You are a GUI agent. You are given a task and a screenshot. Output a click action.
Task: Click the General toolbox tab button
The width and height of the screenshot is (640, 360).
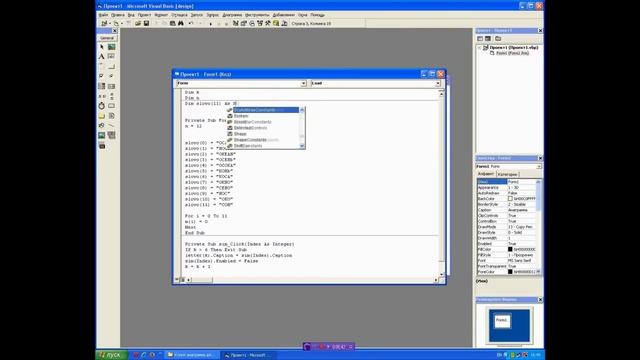pos(107,38)
